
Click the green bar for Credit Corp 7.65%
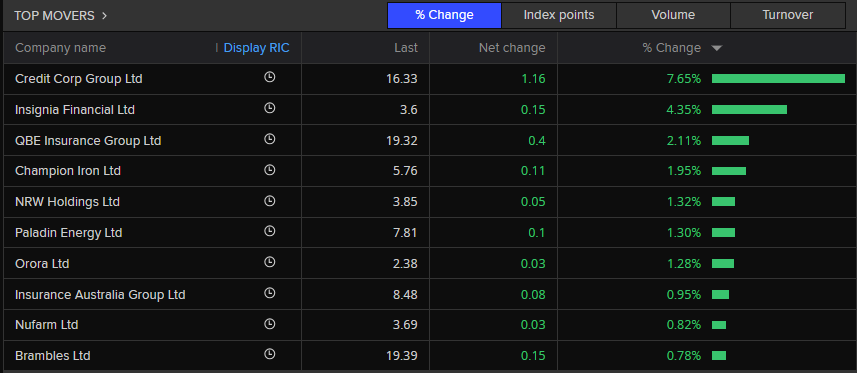click(778, 79)
